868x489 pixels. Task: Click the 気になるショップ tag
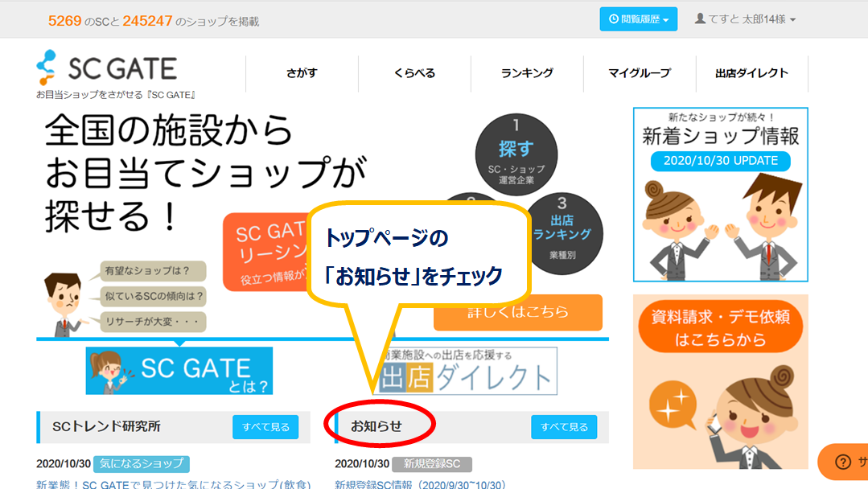pos(141,463)
